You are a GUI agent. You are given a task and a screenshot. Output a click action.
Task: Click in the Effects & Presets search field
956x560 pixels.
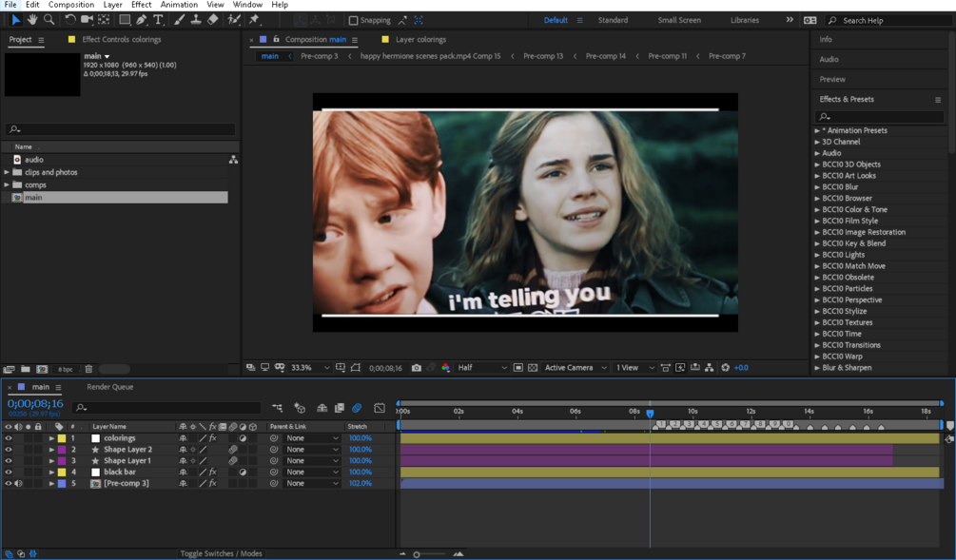(x=879, y=116)
